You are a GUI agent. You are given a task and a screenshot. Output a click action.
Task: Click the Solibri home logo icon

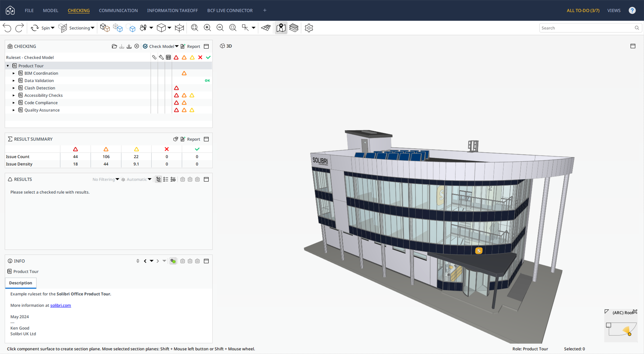10,10
